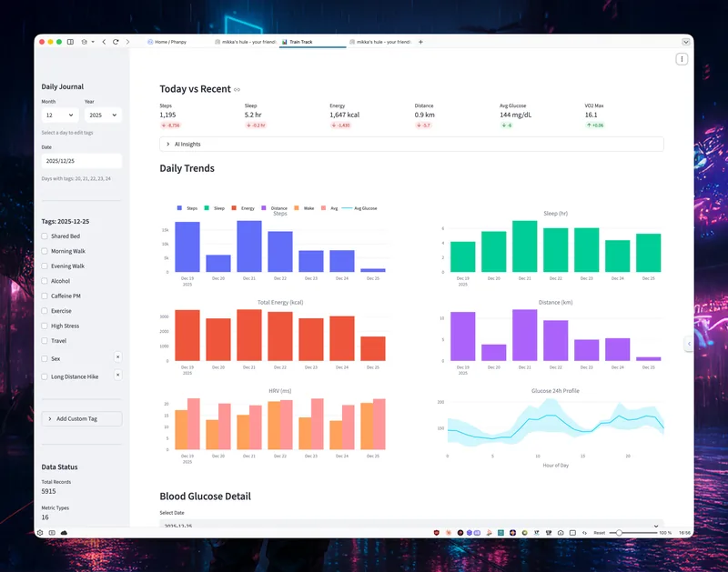The image size is (728, 572).
Task: Open the Year dropdown showing 2025
Action: (x=103, y=115)
